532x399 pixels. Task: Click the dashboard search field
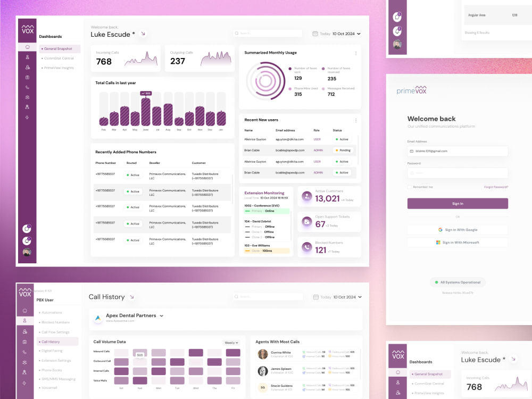click(268, 33)
